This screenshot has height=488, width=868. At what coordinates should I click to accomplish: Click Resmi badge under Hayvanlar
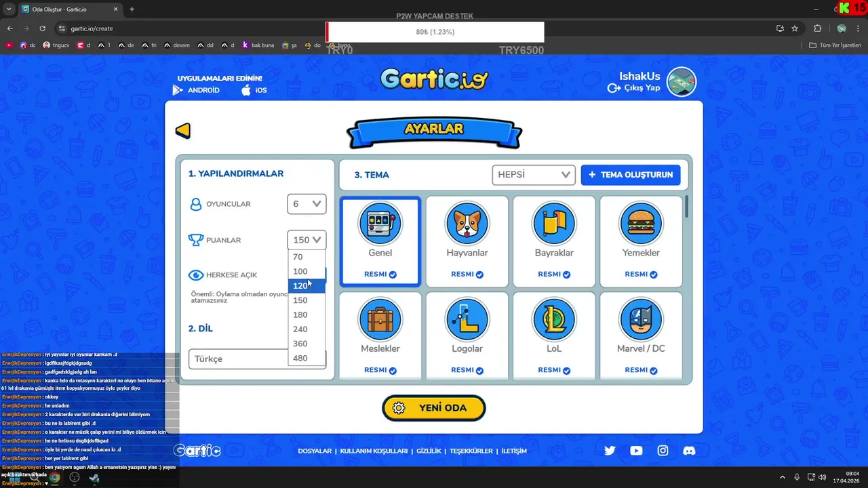[467, 274]
